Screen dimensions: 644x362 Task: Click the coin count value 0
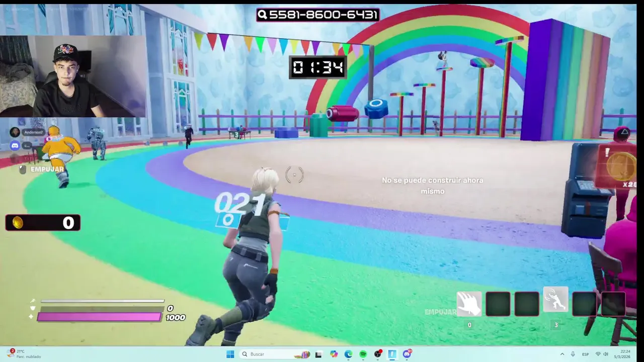tap(68, 223)
